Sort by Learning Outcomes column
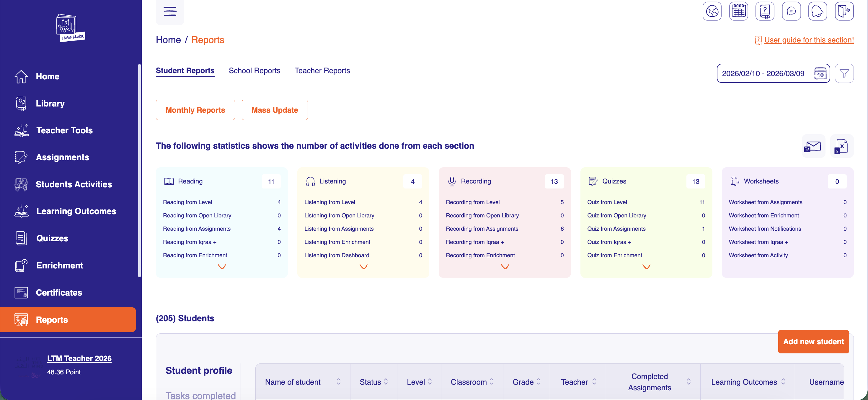Screen dimensions: 868x400 (783, 381)
